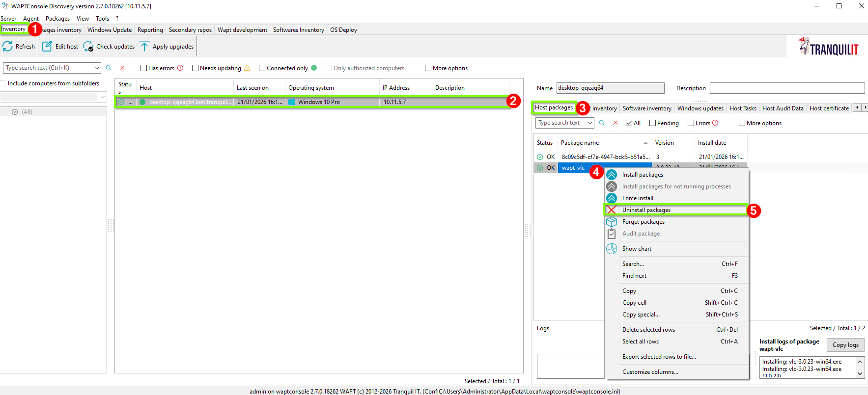Click the Show chart pie icon
Image resolution: width=868 pixels, height=395 pixels.
coord(612,249)
